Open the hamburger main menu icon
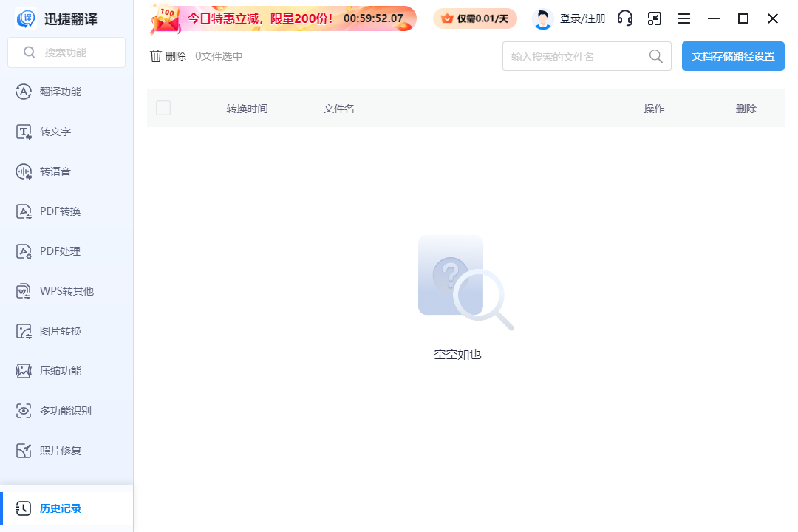Viewport: 798px width, 532px height. point(684,18)
